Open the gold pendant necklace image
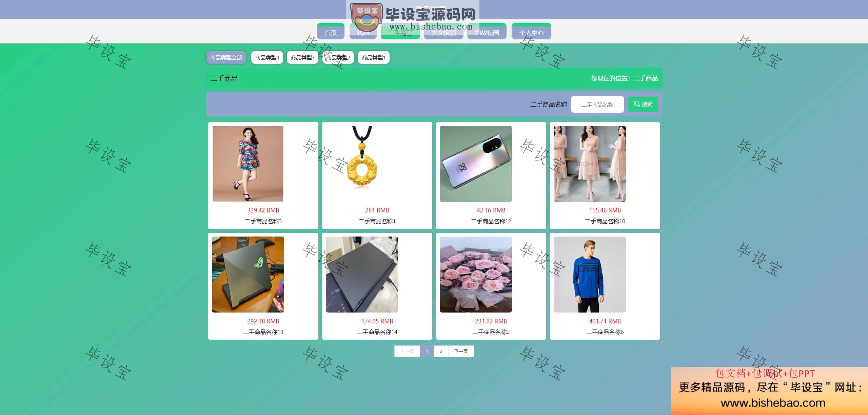868x415 pixels. [x=362, y=164]
